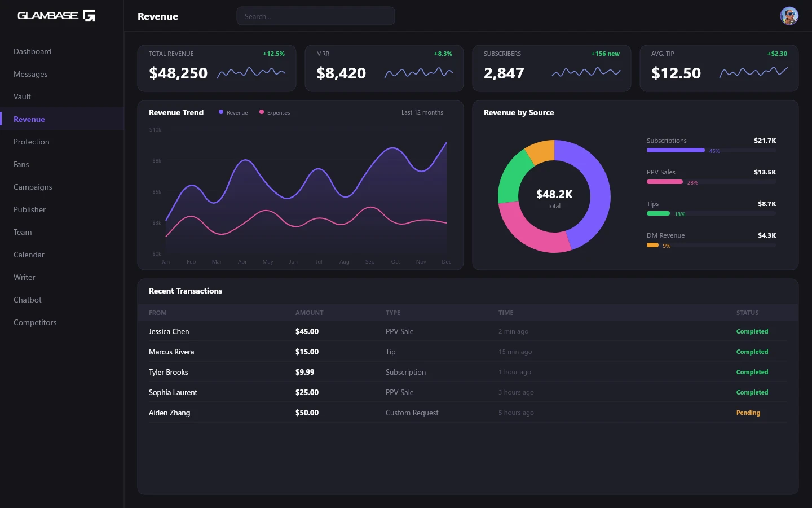Go to the Messages section

tap(30, 74)
